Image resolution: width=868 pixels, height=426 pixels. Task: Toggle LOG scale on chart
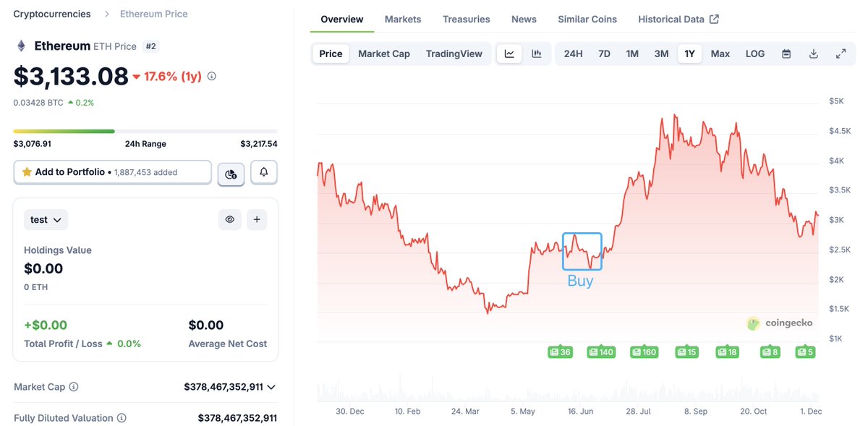point(754,54)
